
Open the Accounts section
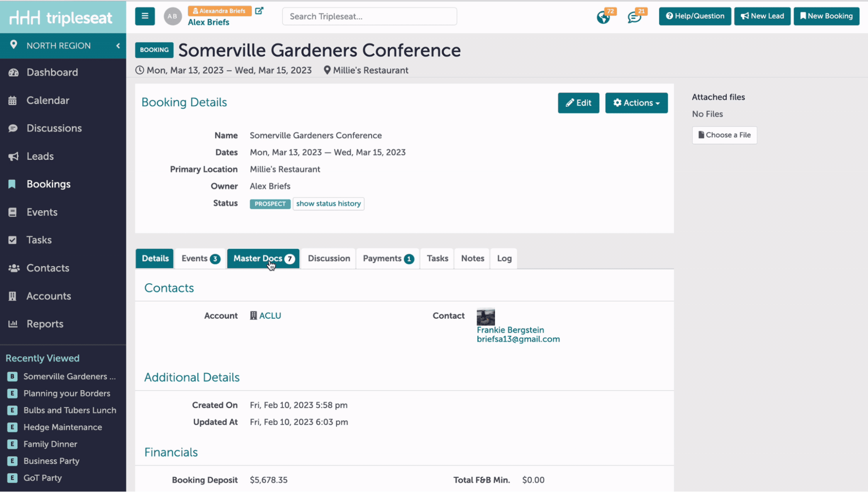click(x=48, y=296)
